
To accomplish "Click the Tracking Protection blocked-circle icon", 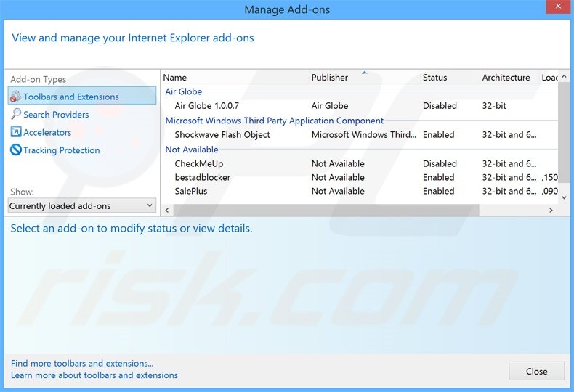I will click(16, 150).
